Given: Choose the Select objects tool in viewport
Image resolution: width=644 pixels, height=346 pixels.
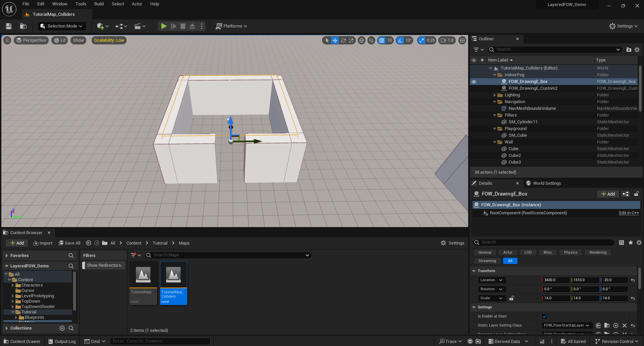Looking at the screenshot, I should [327, 40].
